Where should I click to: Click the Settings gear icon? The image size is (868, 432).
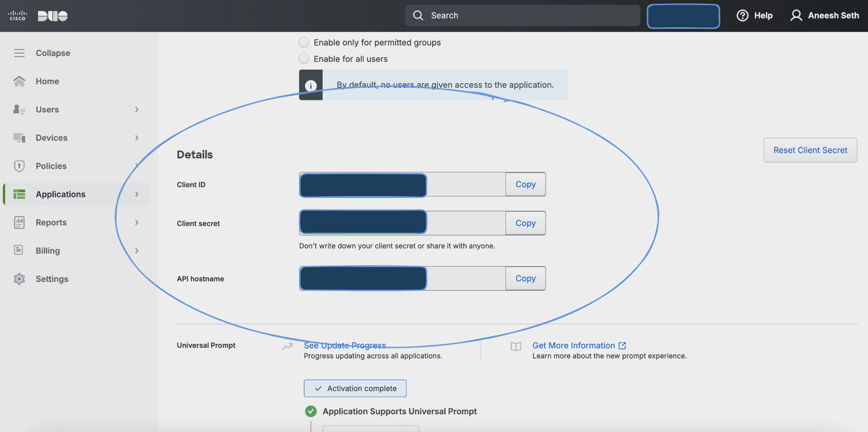pos(19,279)
